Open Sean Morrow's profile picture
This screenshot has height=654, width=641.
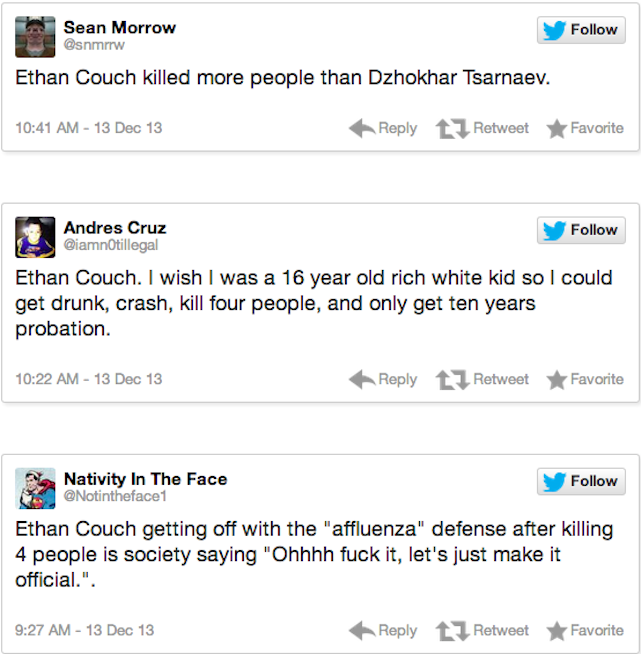(35, 37)
